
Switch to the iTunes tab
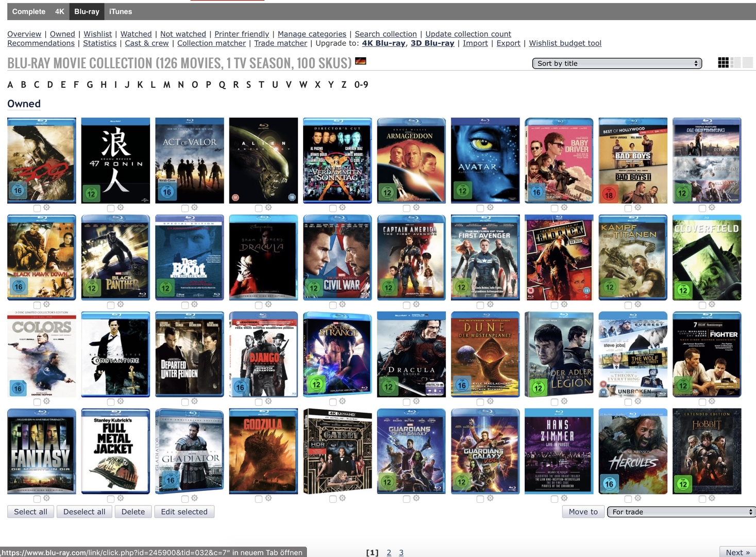click(x=121, y=11)
